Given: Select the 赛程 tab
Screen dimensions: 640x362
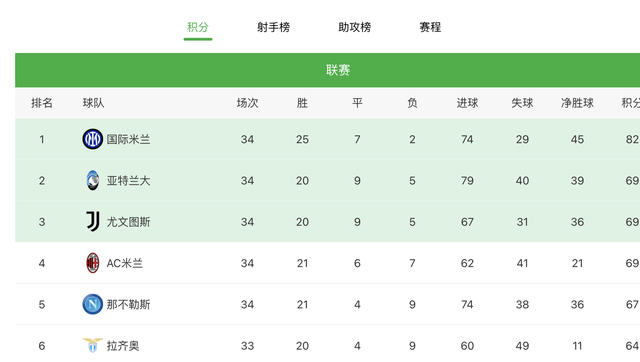Looking at the screenshot, I should tap(430, 27).
